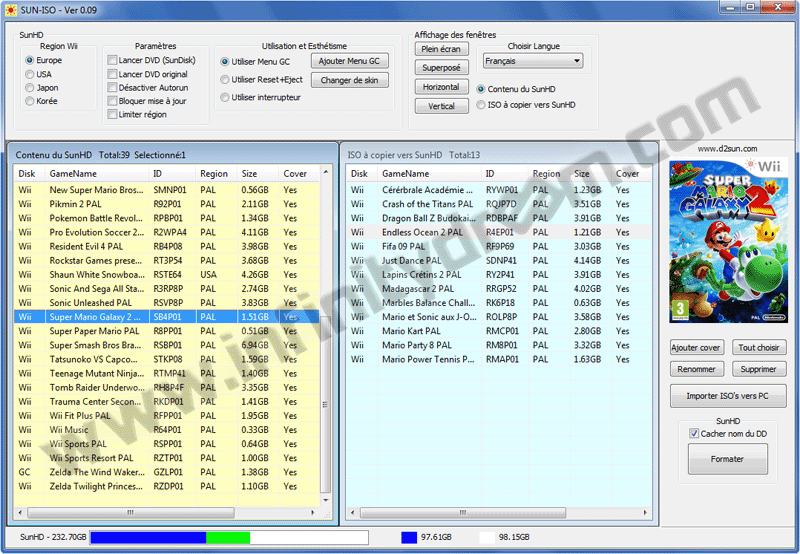Select Crash of the Titans PAL row
Screen dimensions: 800x554
(x=498, y=204)
